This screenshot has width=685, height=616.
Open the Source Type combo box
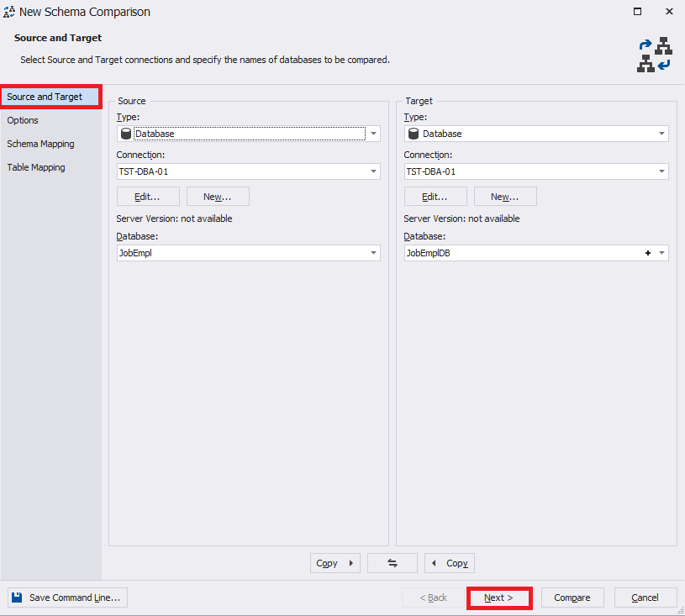click(373, 133)
